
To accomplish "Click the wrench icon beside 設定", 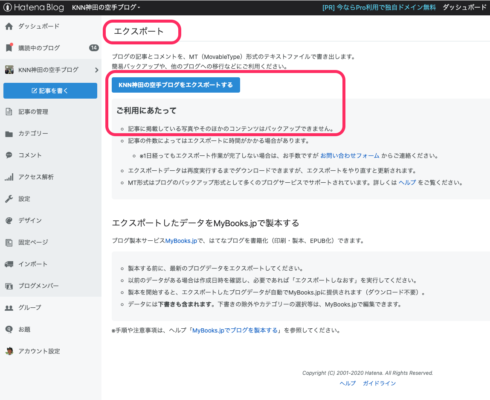I will (x=9, y=199).
